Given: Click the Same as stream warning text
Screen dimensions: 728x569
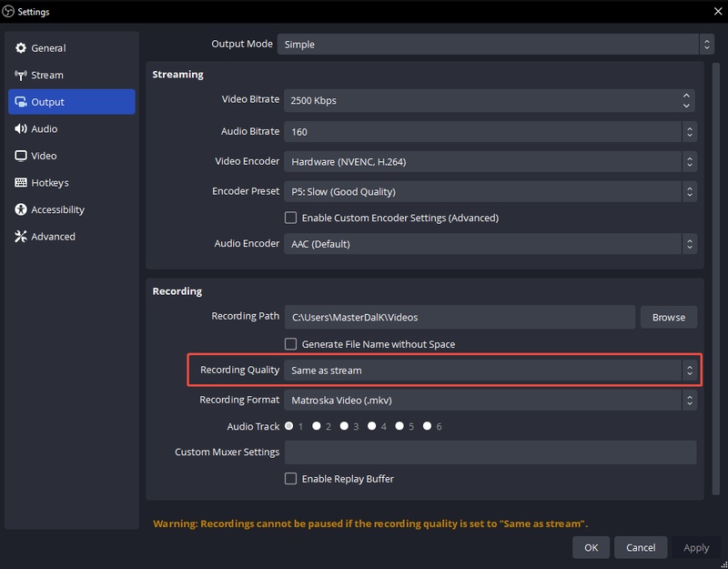Looking at the screenshot, I should (x=370, y=524).
